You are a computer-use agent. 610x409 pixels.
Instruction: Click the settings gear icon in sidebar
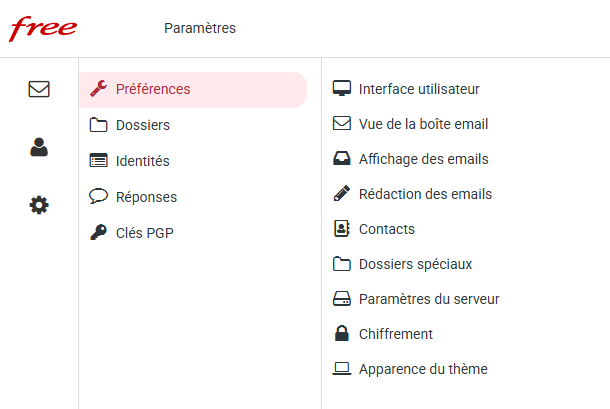pos(39,205)
